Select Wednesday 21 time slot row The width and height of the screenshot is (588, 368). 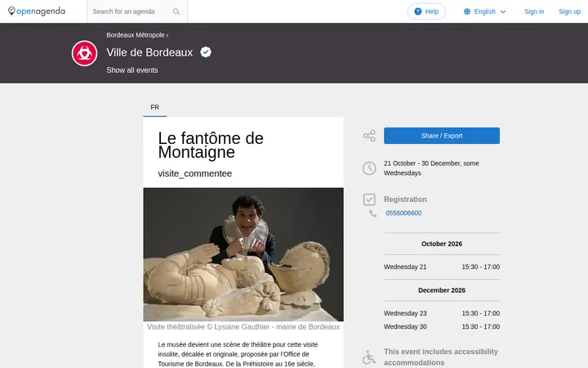(442, 267)
